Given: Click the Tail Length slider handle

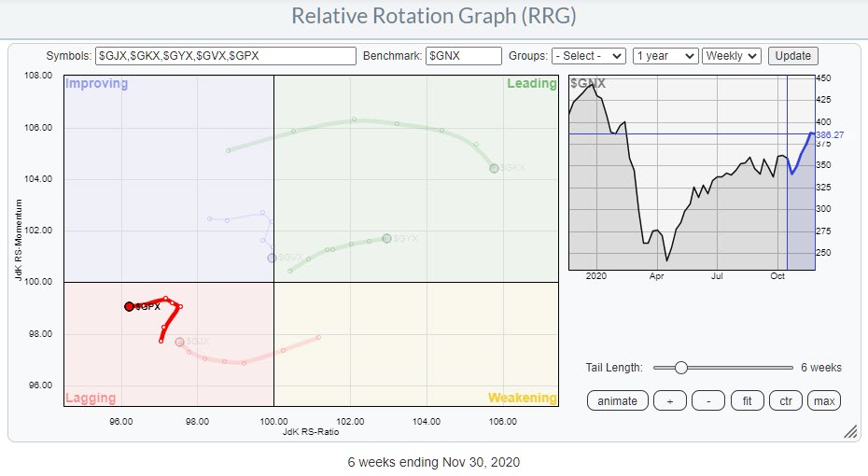Looking at the screenshot, I should pos(680,368).
